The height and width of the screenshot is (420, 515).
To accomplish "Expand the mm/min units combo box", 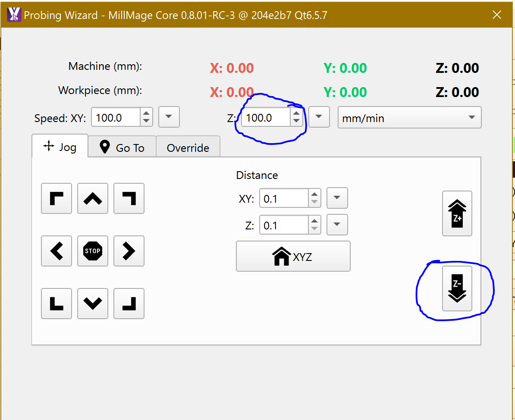I will point(409,118).
